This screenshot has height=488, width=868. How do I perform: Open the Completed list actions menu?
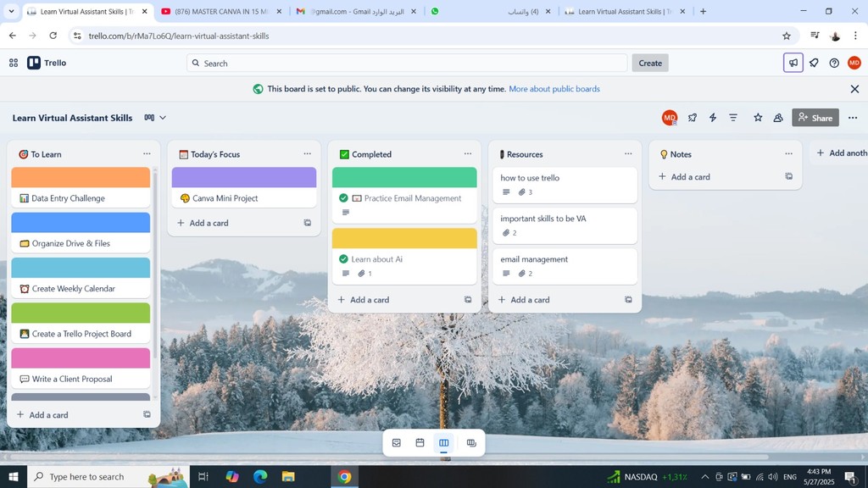[468, 154]
